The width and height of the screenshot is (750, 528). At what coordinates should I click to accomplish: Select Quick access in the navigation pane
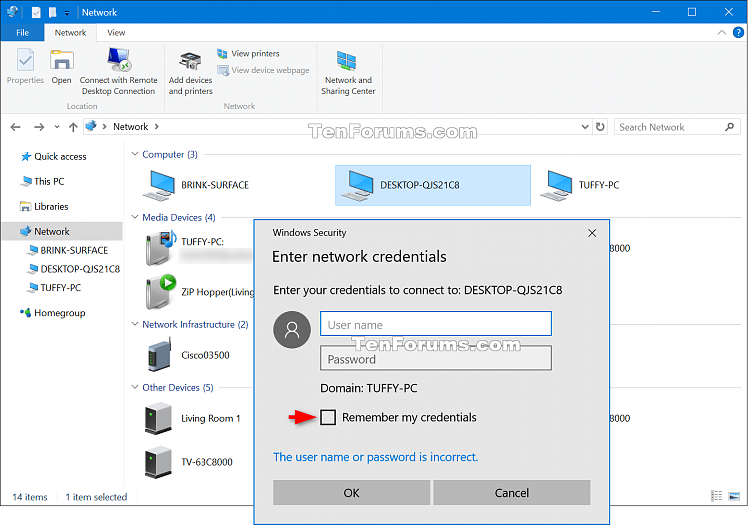[x=54, y=156]
